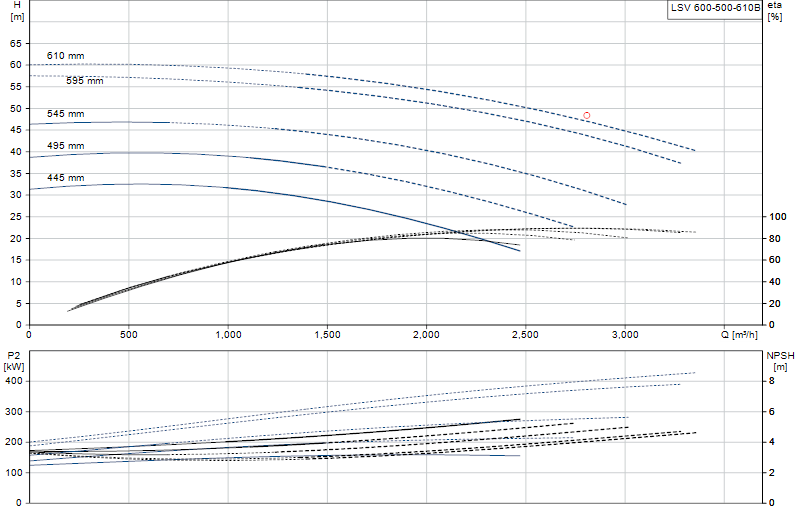
Task: Click the 'P2 [kW]' axis title
Action: click(x=14, y=361)
